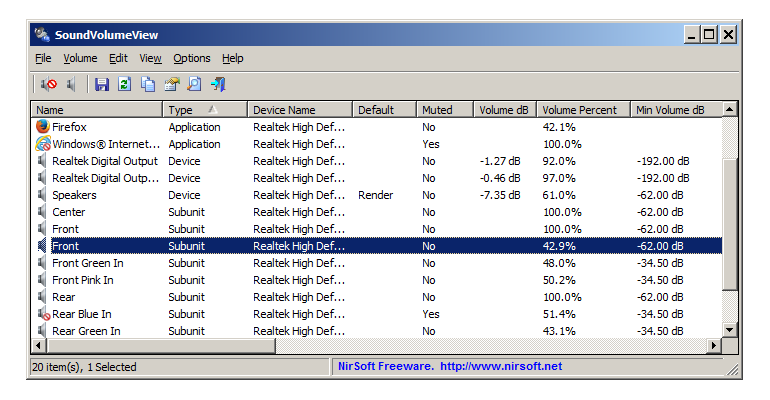Sort by the Default column header

[x=385, y=110]
